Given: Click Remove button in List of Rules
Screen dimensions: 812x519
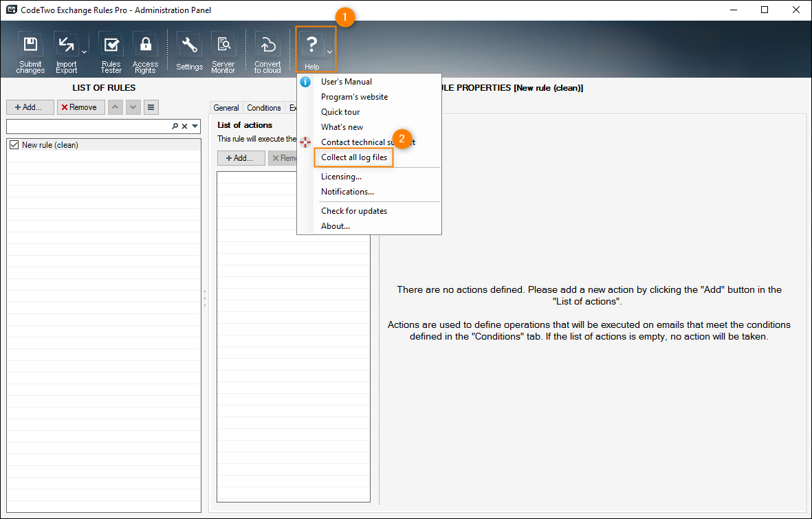Looking at the screenshot, I should pyautogui.click(x=80, y=107).
